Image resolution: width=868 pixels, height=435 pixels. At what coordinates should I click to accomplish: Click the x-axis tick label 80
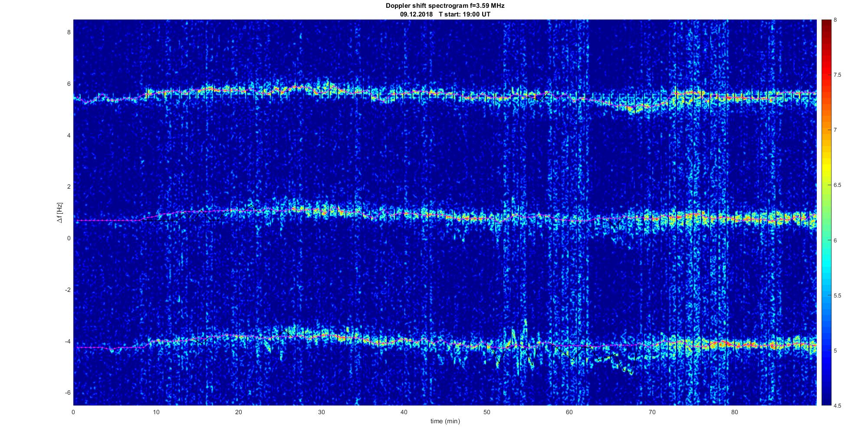[x=734, y=412]
